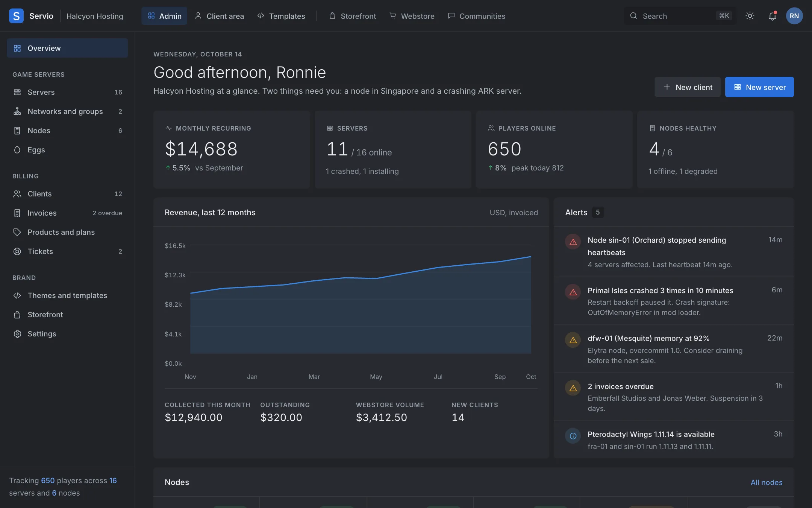The width and height of the screenshot is (812, 508).
Task: Open the Primal Isles crashed alert title
Action: pyautogui.click(x=660, y=291)
